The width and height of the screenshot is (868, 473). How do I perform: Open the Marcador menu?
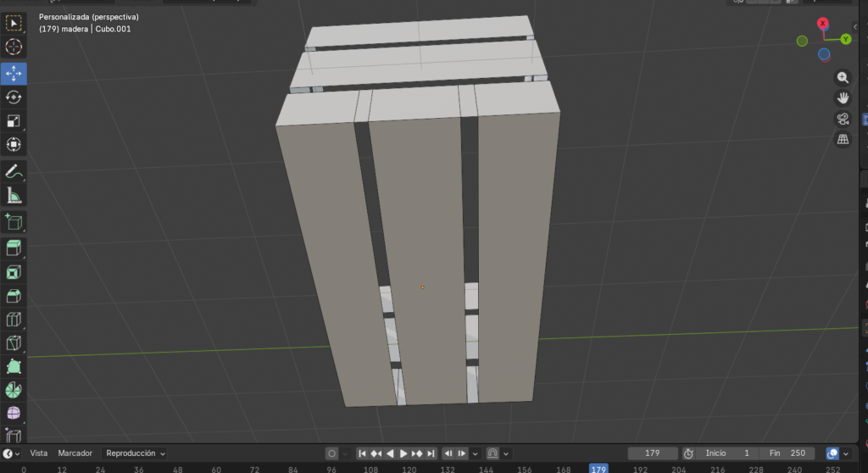click(x=75, y=454)
